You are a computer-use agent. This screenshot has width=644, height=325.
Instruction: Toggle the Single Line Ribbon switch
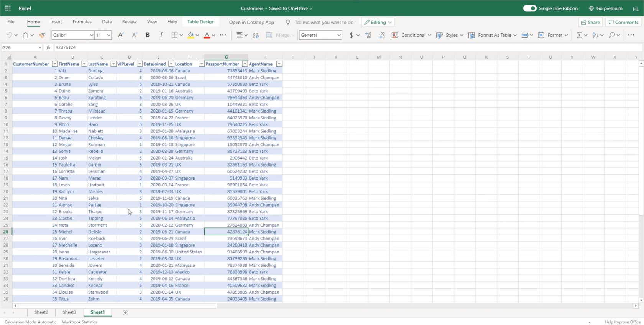point(530,8)
